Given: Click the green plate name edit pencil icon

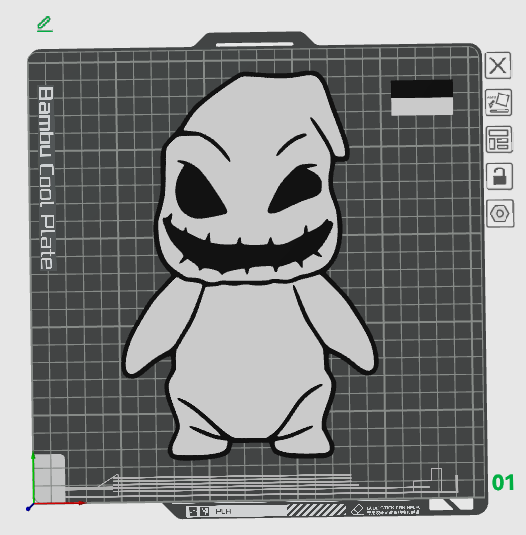Looking at the screenshot, I should 45,24.
